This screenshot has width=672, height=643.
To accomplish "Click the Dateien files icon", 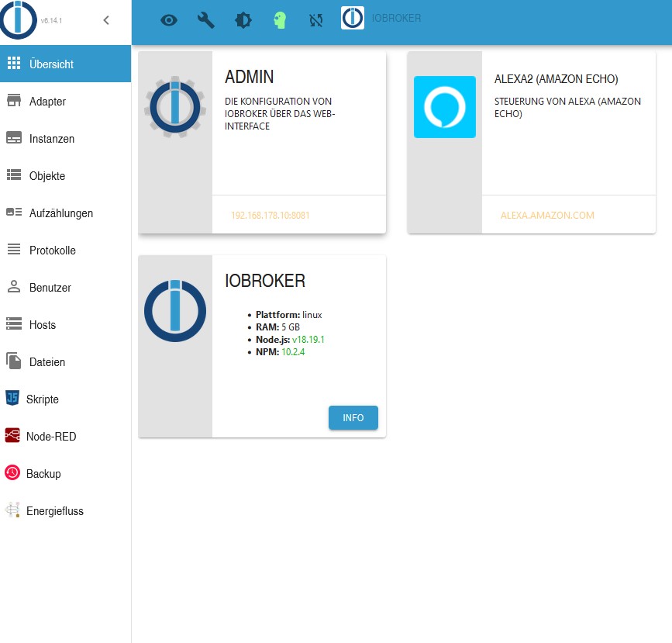I will point(14,361).
